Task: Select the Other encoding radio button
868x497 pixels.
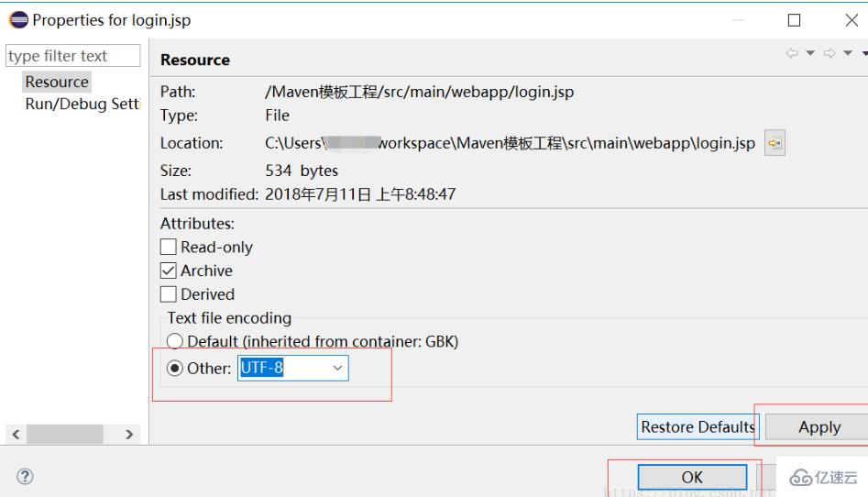Action: click(175, 368)
